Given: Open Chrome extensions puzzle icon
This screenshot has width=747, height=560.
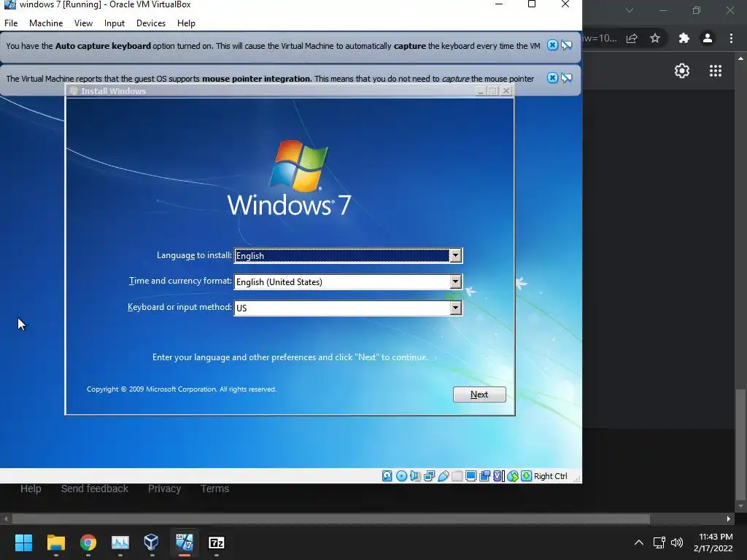Looking at the screenshot, I should pos(684,38).
